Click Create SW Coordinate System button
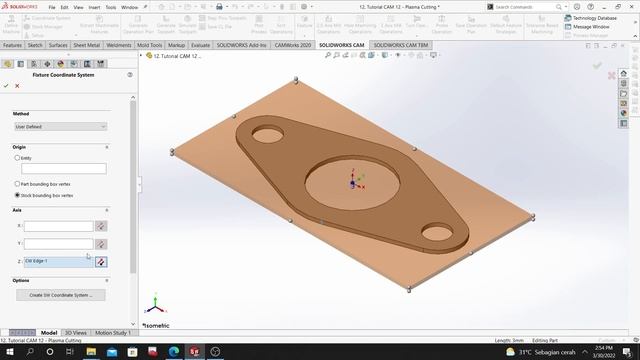 pos(61,295)
